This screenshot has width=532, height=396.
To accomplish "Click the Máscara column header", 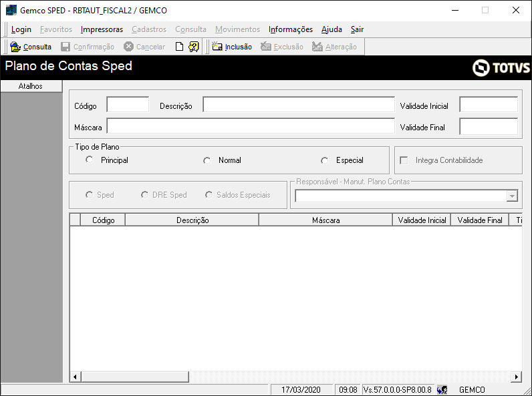I will (325, 220).
